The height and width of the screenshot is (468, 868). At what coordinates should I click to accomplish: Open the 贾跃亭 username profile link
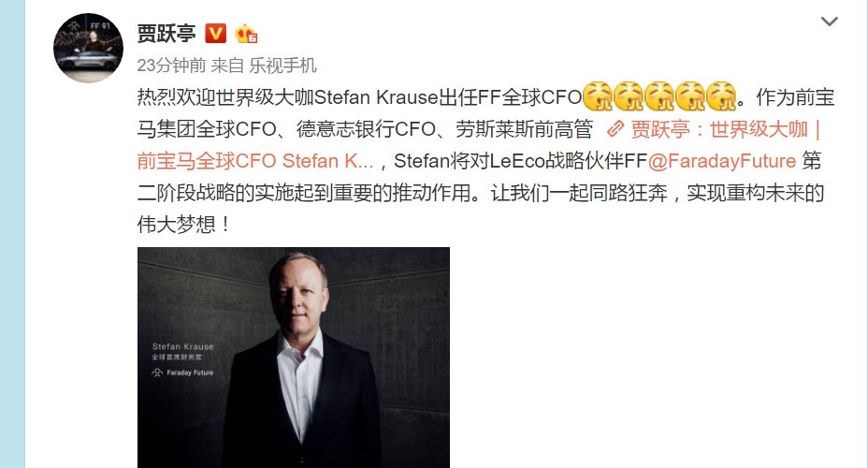[166, 34]
